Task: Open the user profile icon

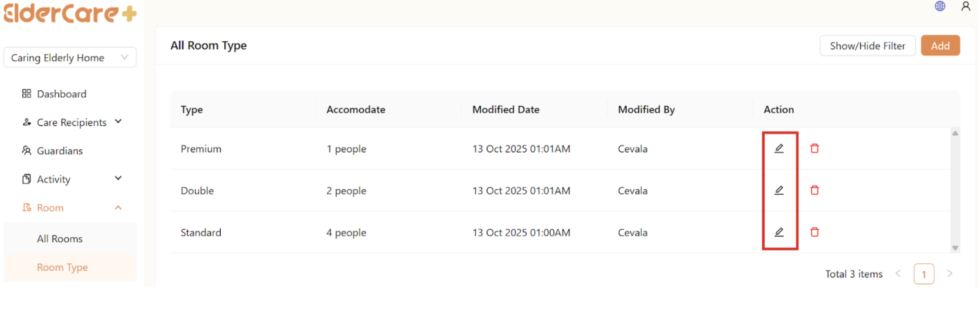Action: point(965,7)
